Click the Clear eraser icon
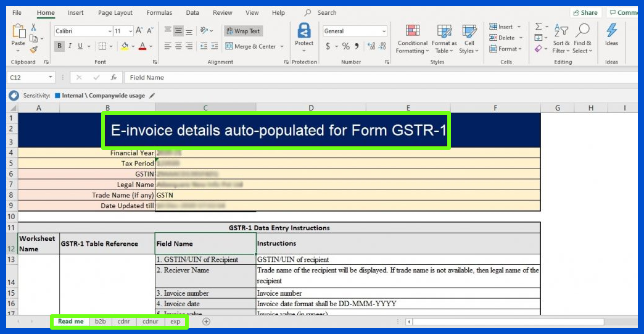 tap(538, 49)
